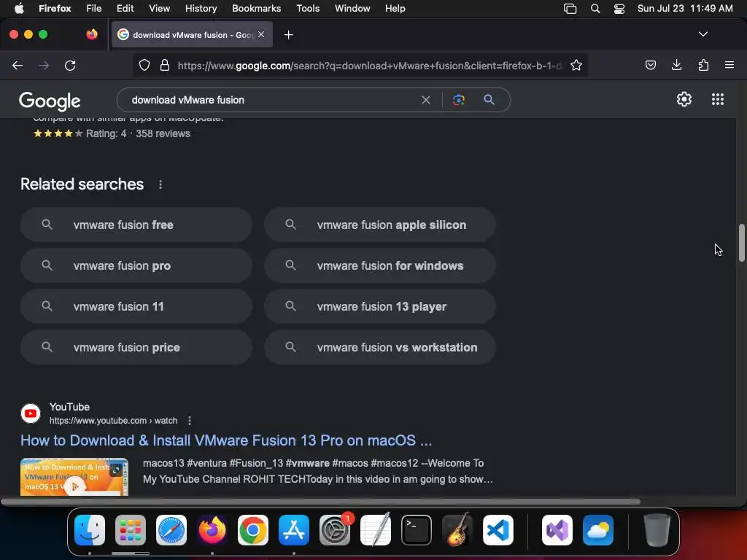Open Trash from the Dock

(657, 530)
